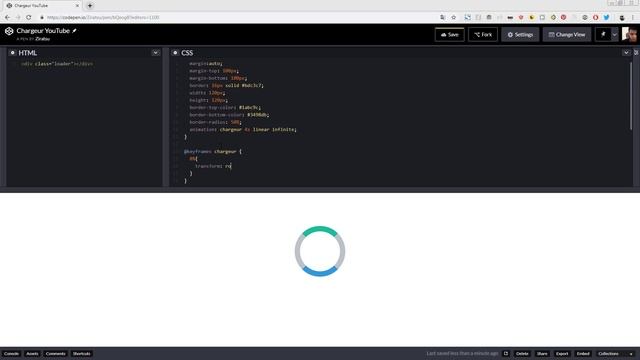Open the Assets panel
The image size is (640, 360).
(x=32, y=353)
